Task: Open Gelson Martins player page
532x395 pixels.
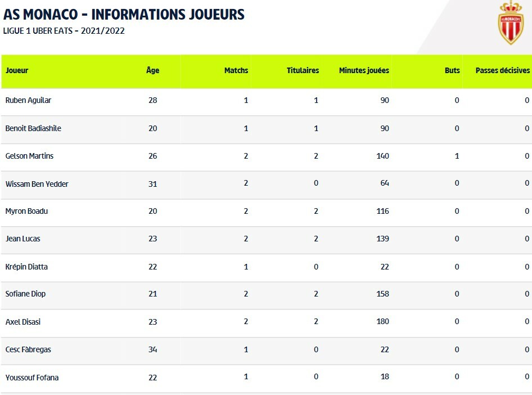Action: [29, 156]
